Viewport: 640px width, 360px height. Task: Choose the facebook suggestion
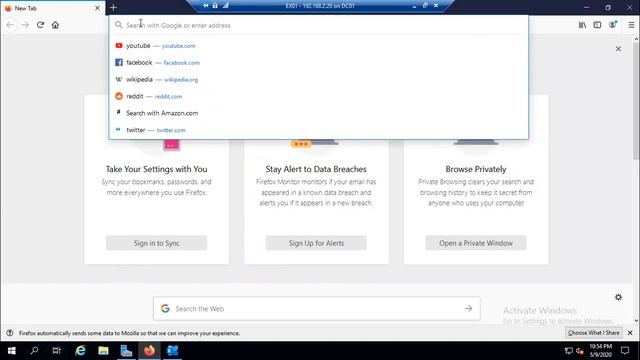pos(318,62)
